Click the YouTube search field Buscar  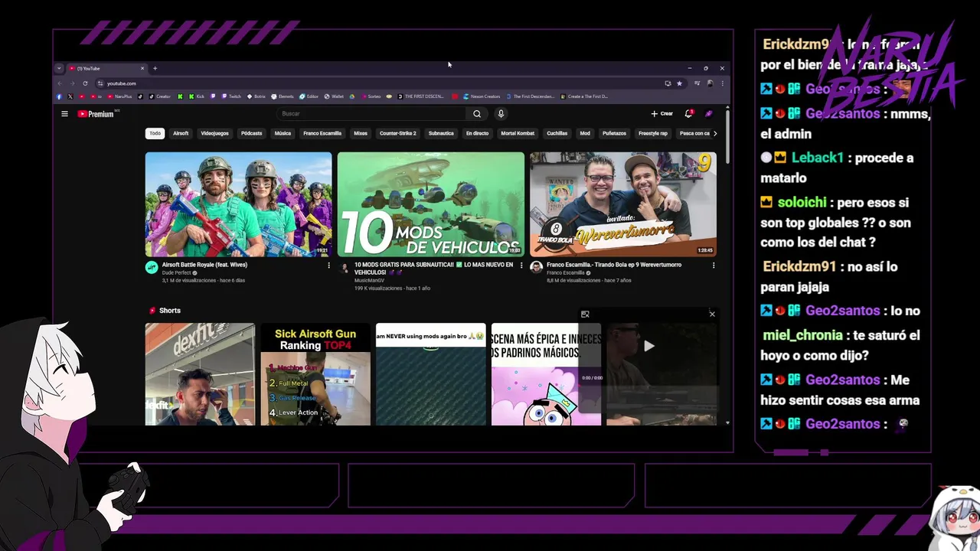(x=371, y=114)
